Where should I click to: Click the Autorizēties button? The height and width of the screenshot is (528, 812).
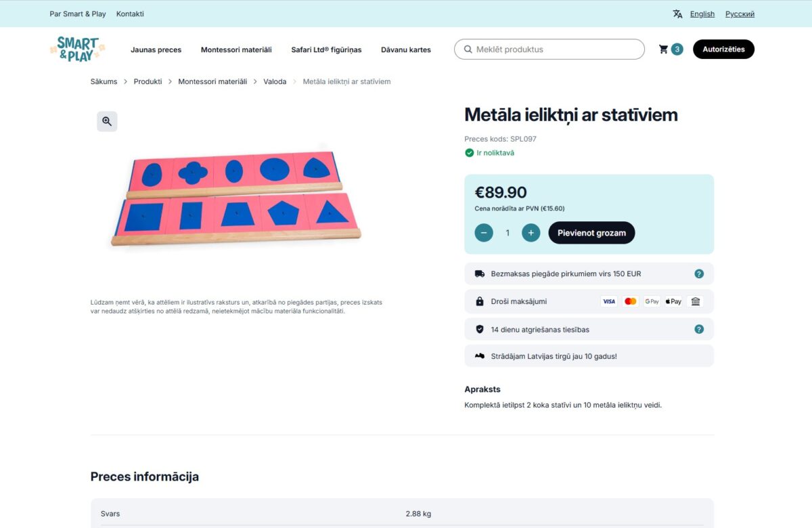click(723, 49)
